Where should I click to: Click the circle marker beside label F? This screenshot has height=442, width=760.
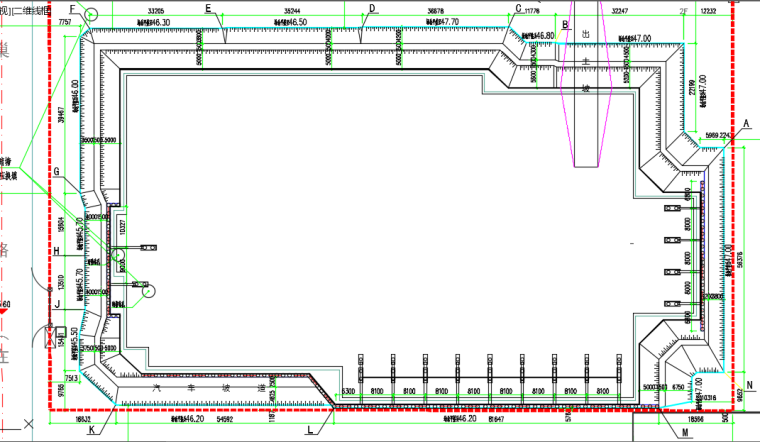click(x=92, y=14)
